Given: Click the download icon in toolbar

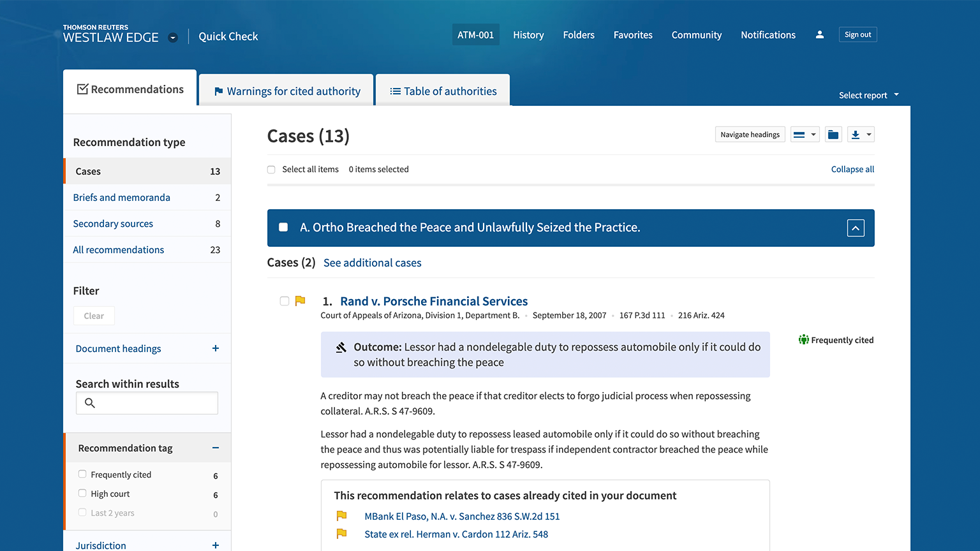Looking at the screenshot, I should tap(856, 135).
